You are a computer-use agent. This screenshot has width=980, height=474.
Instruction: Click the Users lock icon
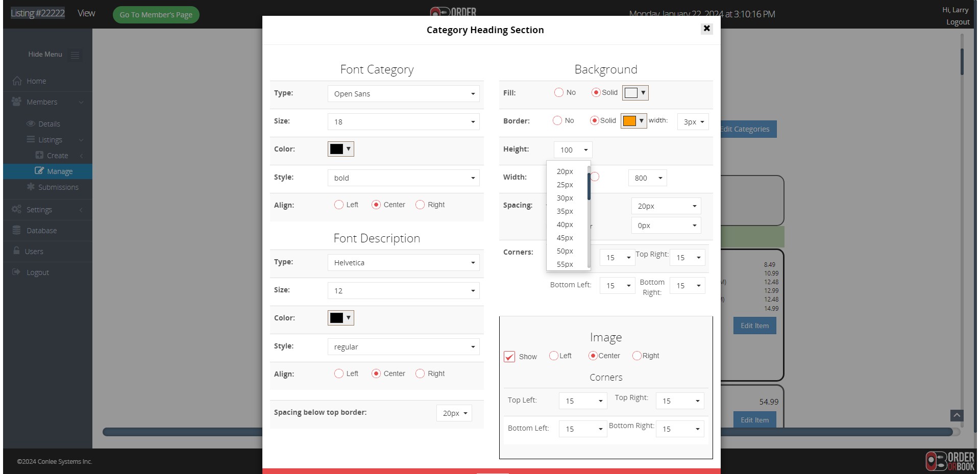click(x=16, y=251)
